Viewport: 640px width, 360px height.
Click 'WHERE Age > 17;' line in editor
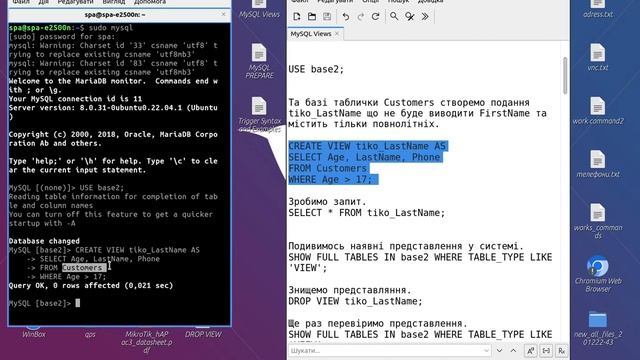coord(330,179)
